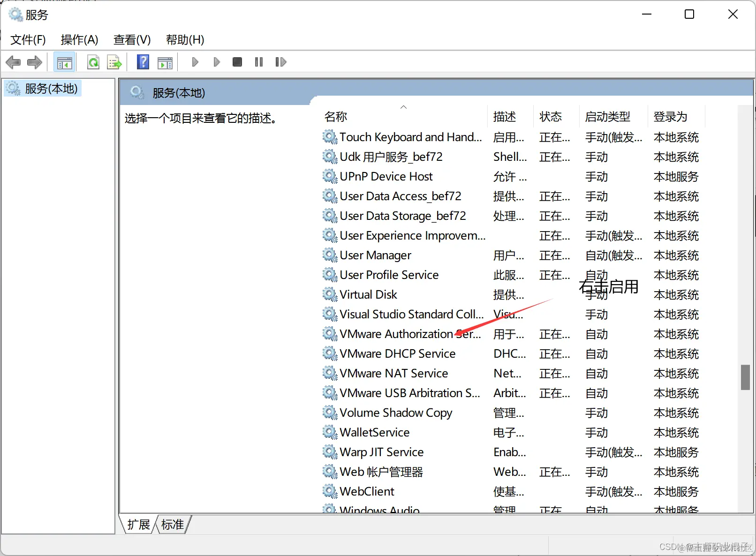756x556 pixels.
Task: Click the gear icon of Touch Keyboard service
Action: pyautogui.click(x=330, y=137)
